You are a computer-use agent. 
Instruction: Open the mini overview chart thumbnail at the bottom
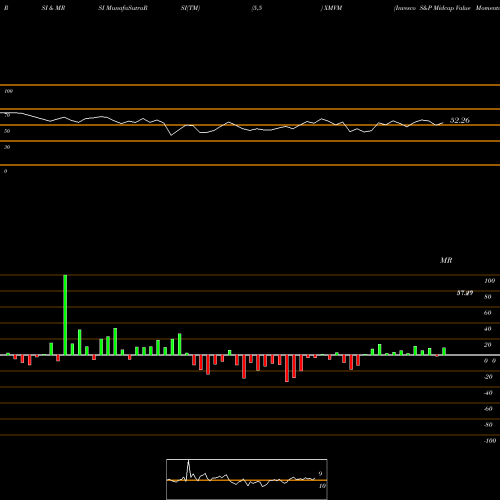pyautogui.click(x=247, y=479)
